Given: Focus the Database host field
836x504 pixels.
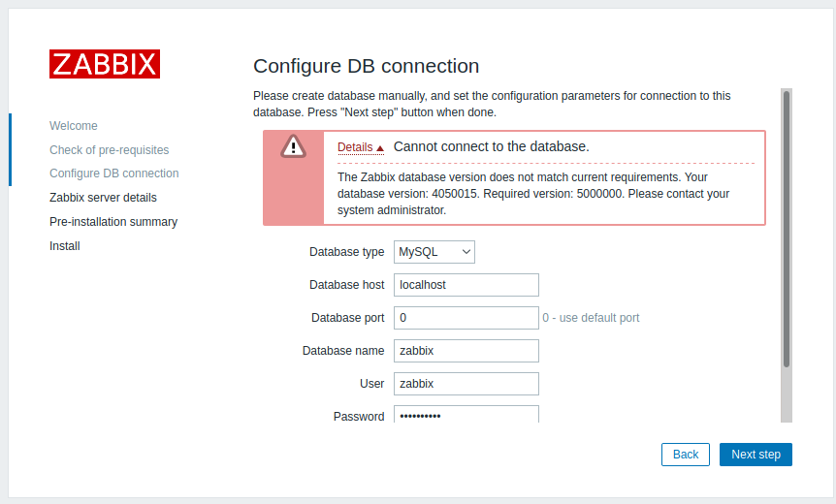Looking at the screenshot, I should click(x=466, y=285).
